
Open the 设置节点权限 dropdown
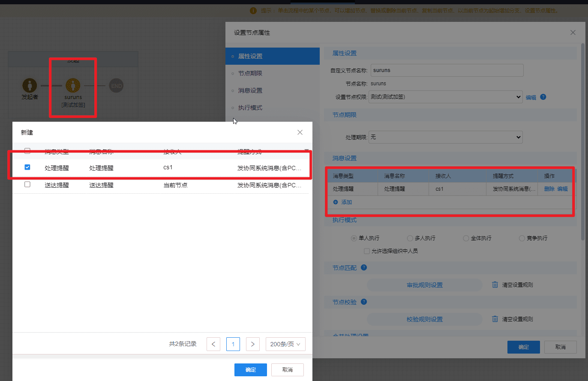pyautogui.click(x=446, y=97)
